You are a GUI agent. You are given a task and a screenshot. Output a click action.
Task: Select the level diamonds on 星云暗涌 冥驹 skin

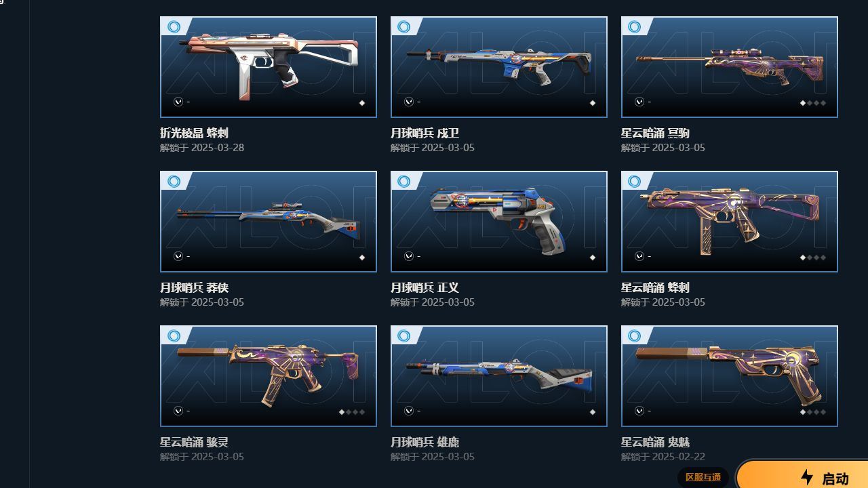813,103
